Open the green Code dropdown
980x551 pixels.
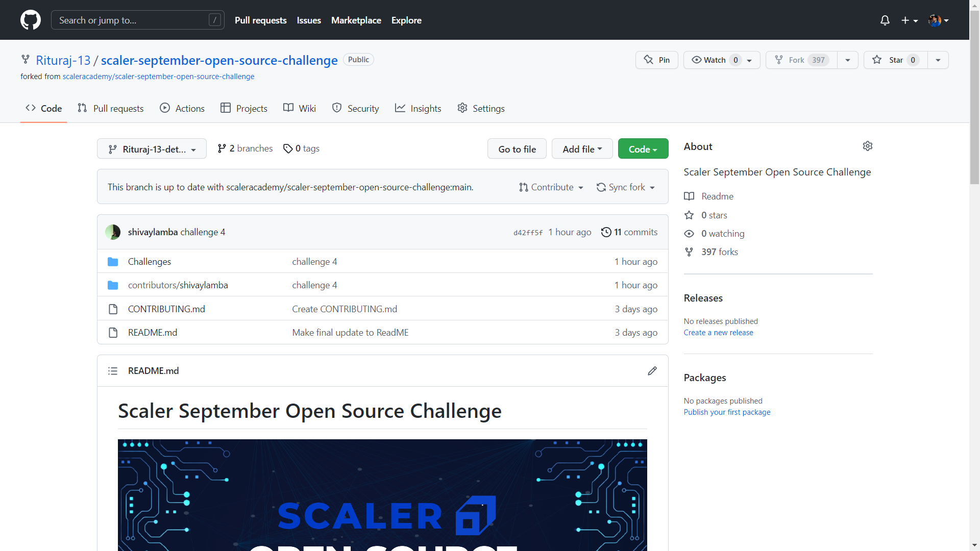click(643, 149)
